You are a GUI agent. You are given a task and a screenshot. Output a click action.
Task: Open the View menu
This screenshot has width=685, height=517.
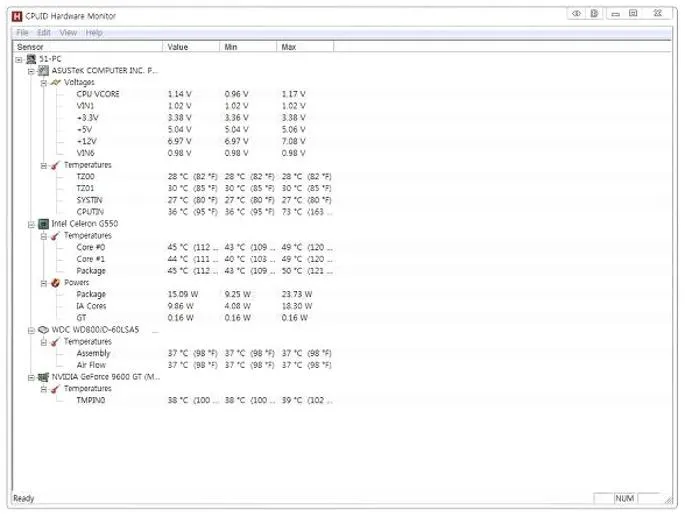click(68, 33)
